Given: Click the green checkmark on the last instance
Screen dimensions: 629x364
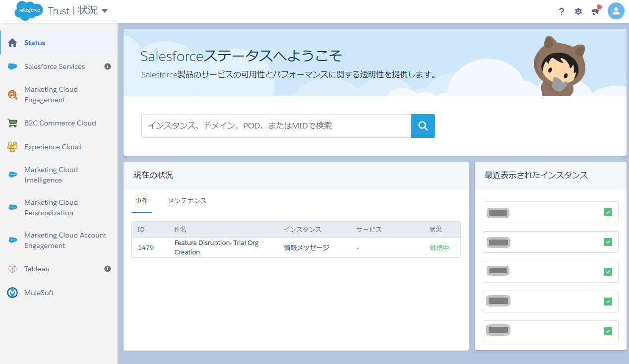Looking at the screenshot, I should pos(607,331).
